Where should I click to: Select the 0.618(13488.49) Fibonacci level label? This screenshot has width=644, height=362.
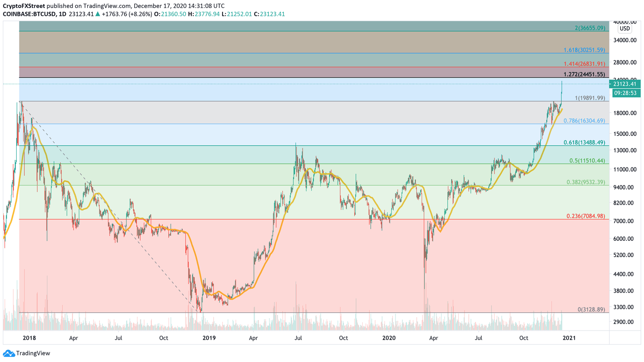pyautogui.click(x=584, y=143)
